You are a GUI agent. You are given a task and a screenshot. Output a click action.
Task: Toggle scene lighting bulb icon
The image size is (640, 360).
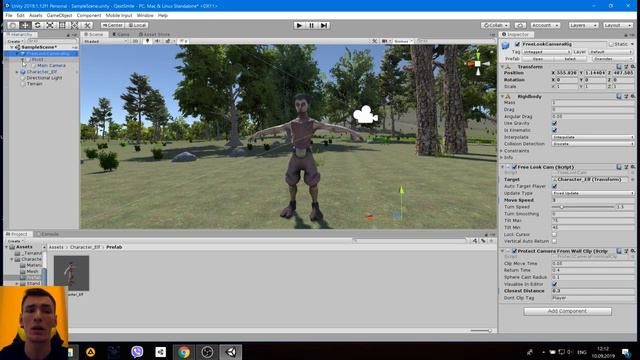click(147, 41)
